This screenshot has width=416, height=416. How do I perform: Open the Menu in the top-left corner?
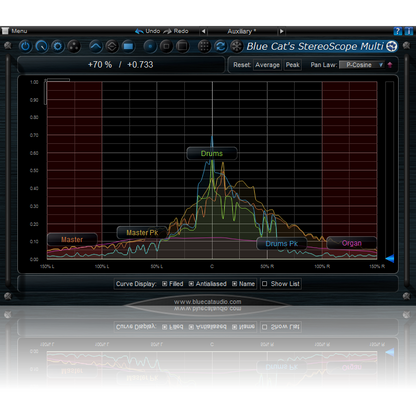click(x=14, y=31)
